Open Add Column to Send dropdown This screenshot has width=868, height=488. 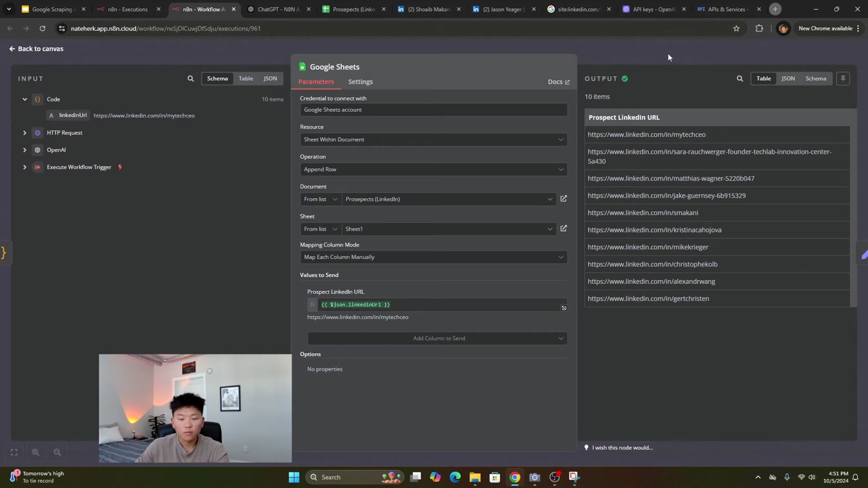[x=437, y=338]
